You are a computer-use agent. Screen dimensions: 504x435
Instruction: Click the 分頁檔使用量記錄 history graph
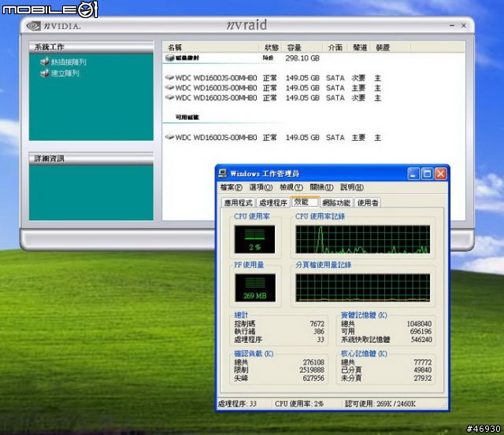[362, 288]
